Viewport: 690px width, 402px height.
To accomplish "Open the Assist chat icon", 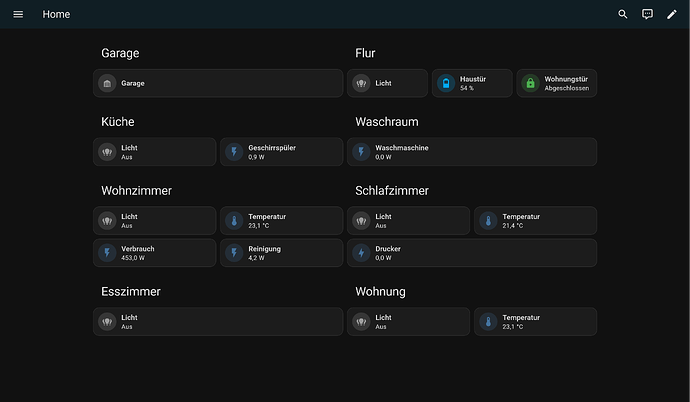I will point(647,14).
